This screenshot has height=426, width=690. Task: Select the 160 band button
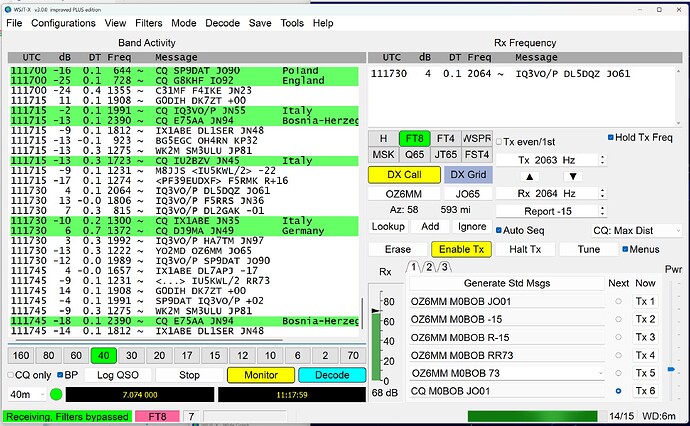[21, 355]
